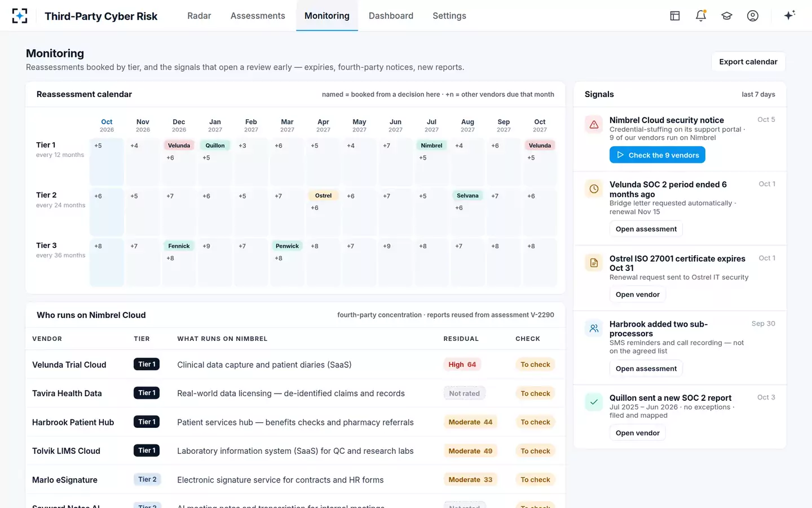Select Quillon booking in Jan 2027
The image size is (812, 508).
point(215,146)
